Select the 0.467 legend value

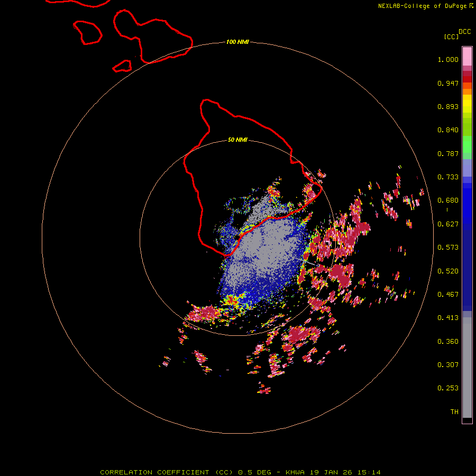[x=448, y=295]
